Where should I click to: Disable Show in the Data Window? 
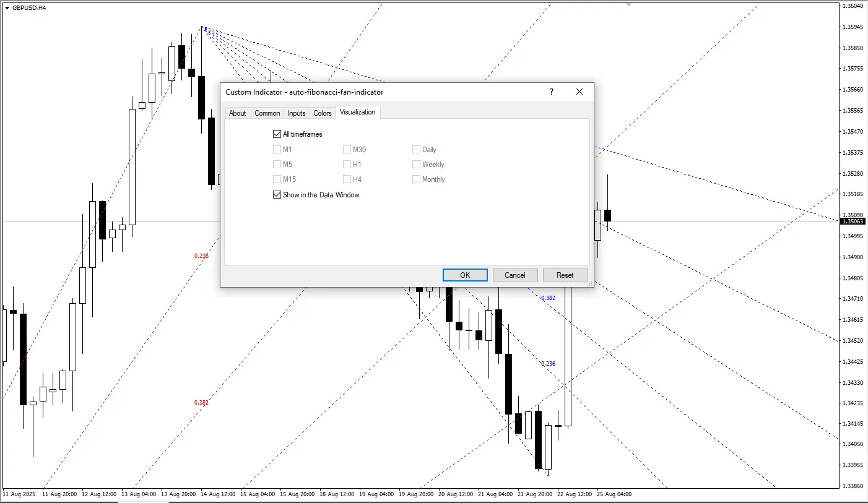[x=277, y=195]
